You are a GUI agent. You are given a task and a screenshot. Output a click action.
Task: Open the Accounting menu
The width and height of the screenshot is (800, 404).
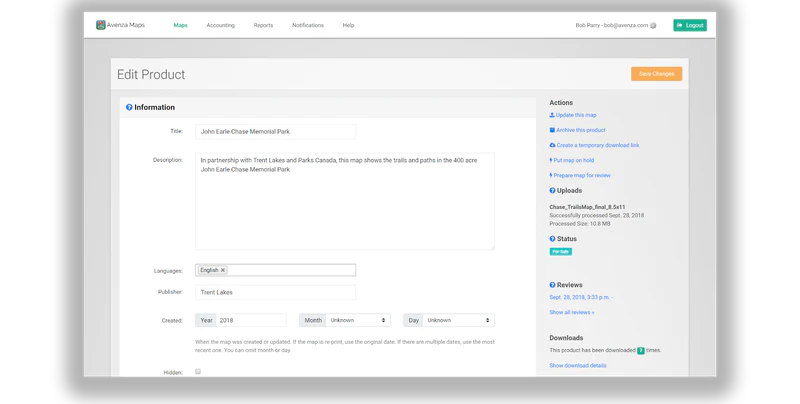[220, 25]
